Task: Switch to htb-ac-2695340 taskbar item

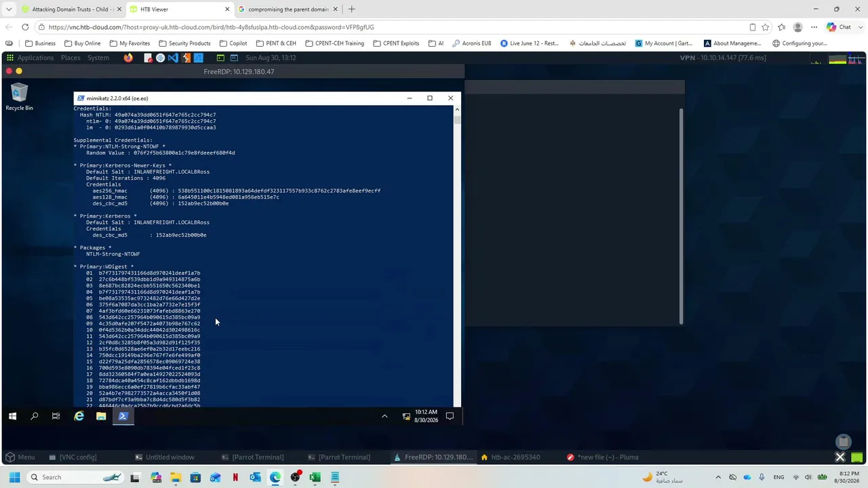Action: coord(509,457)
